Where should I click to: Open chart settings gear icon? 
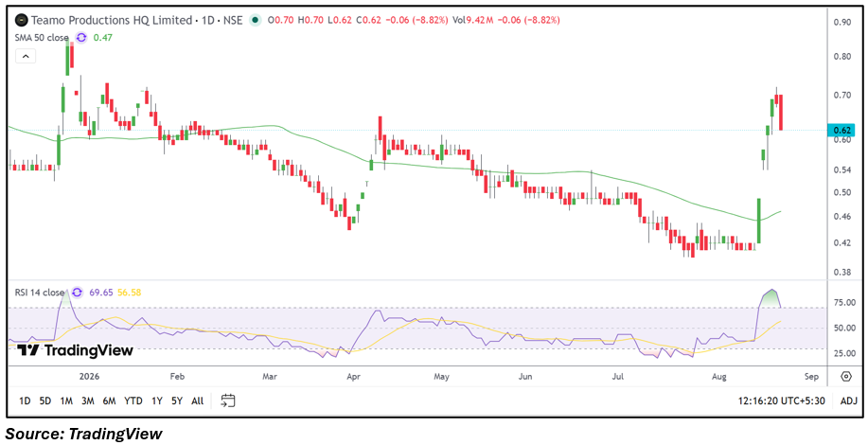[846, 377]
